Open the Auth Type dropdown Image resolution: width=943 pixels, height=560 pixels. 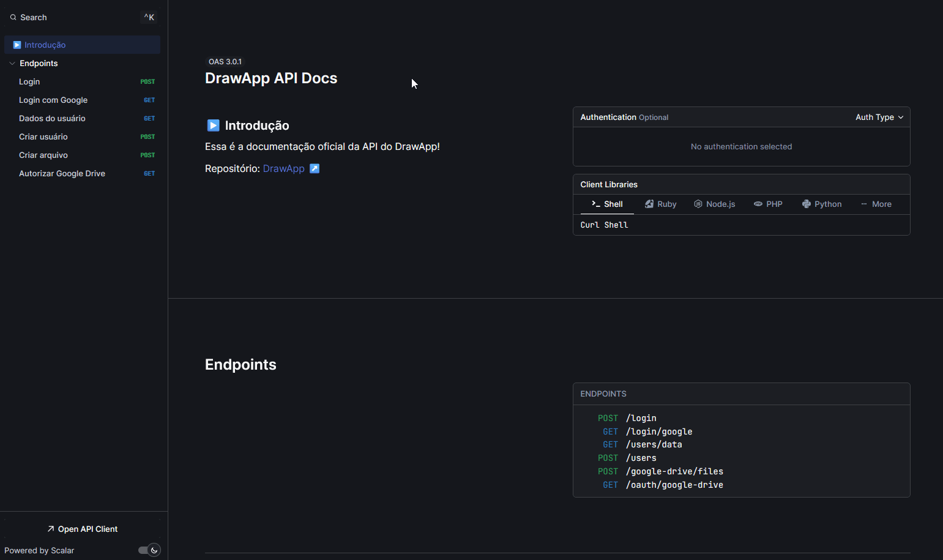(x=879, y=117)
